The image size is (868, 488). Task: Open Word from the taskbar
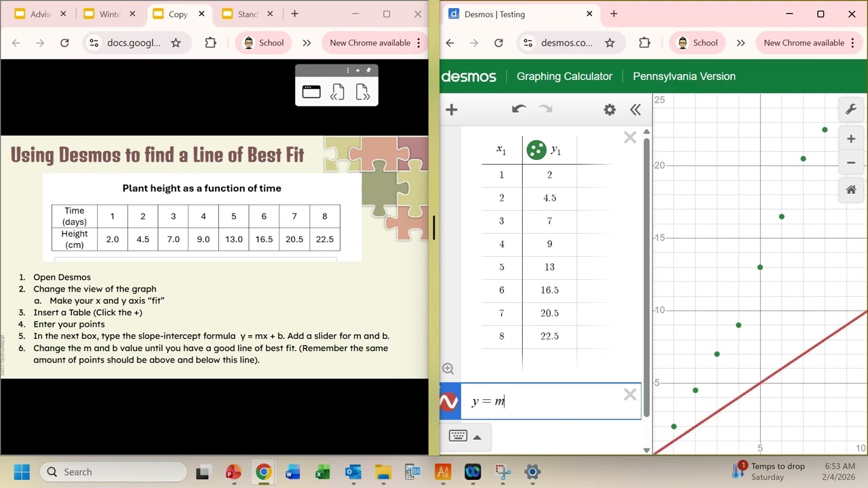coord(293,472)
